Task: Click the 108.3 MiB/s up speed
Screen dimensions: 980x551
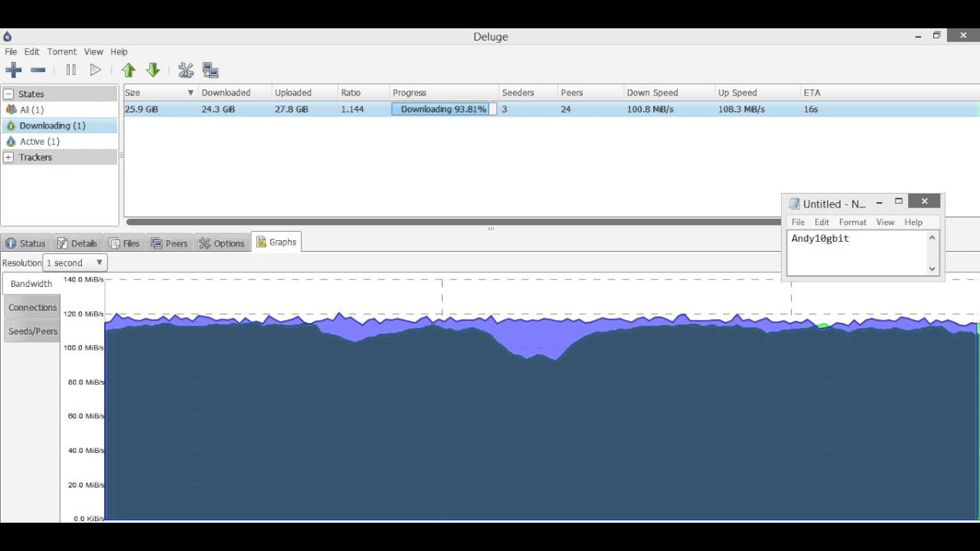Action: click(x=741, y=109)
